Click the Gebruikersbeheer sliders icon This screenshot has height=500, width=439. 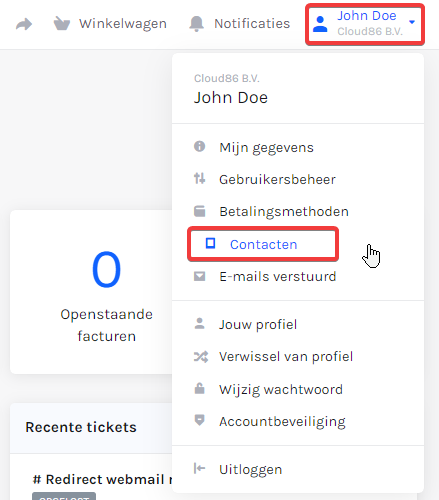point(199,179)
